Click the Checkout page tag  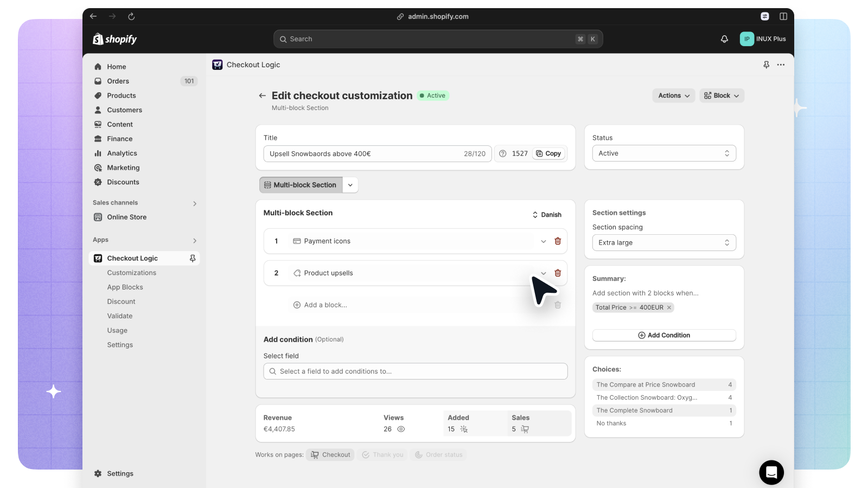330,455
